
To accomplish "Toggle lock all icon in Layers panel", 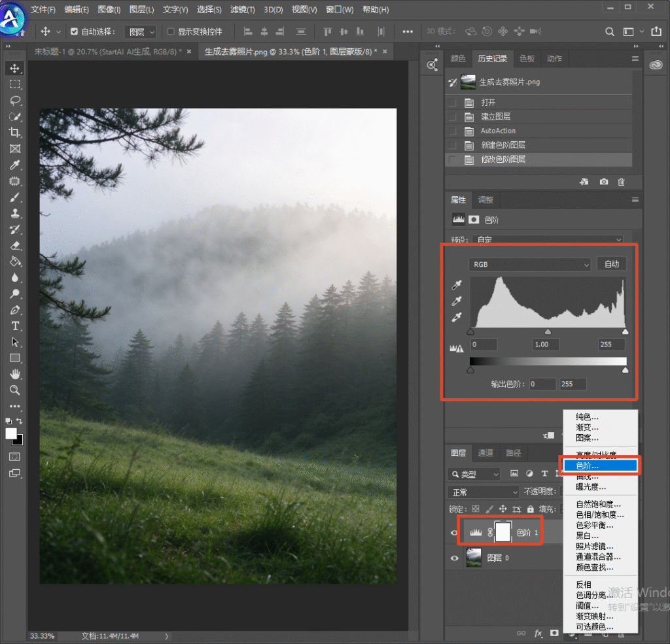I will pos(530,509).
